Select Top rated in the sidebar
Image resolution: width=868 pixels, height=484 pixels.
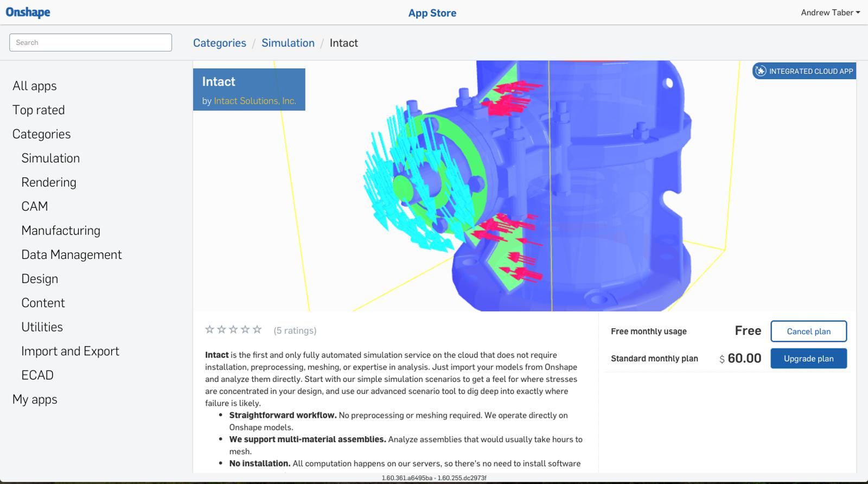coord(39,110)
